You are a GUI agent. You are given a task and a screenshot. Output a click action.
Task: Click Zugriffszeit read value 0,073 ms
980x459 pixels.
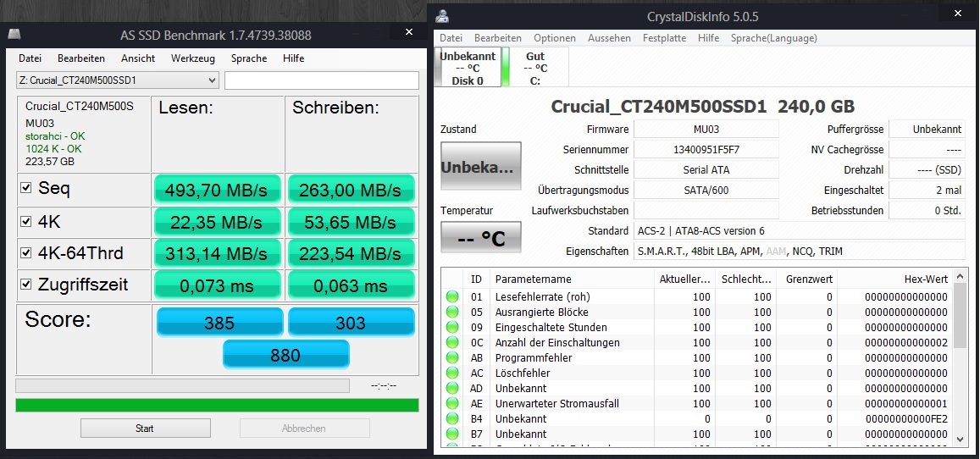click(x=217, y=285)
